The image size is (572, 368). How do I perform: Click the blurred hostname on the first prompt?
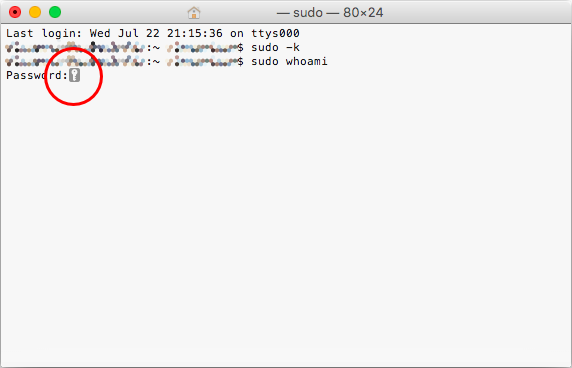coord(75,48)
